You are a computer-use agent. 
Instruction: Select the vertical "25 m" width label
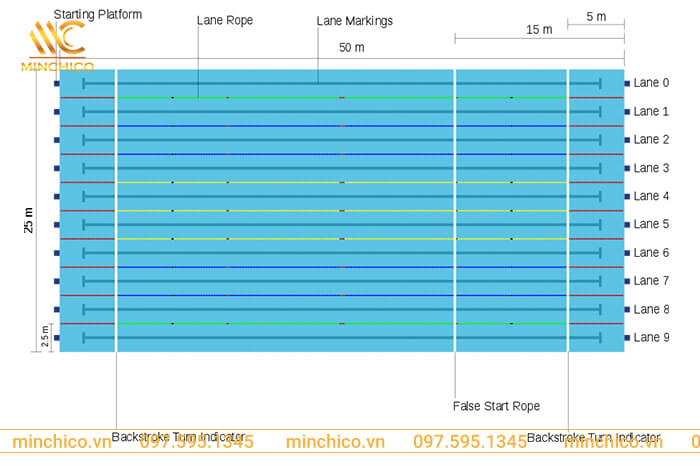pyautogui.click(x=29, y=219)
